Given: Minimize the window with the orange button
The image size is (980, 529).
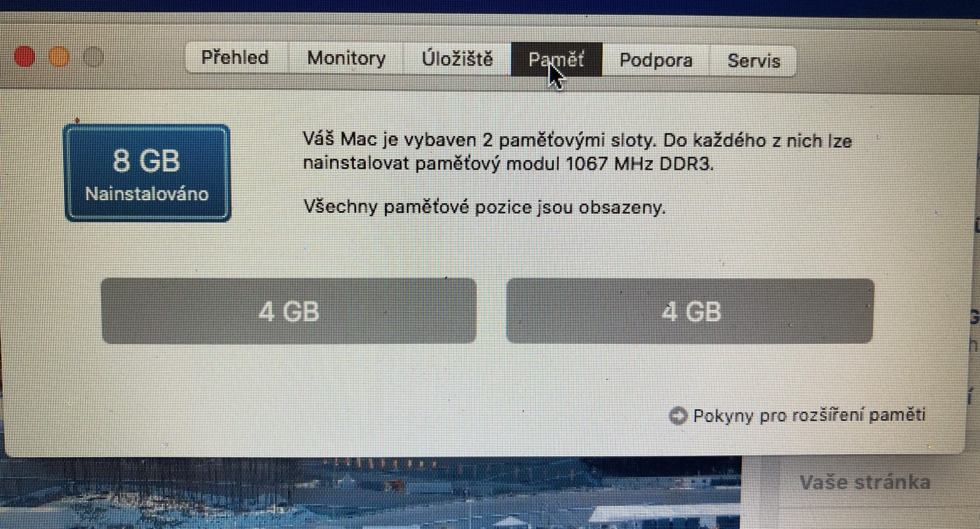Looking at the screenshot, I should coord(59,57).
